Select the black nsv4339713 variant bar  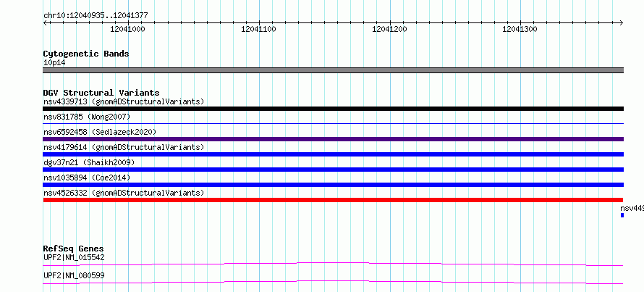(334, 109)
